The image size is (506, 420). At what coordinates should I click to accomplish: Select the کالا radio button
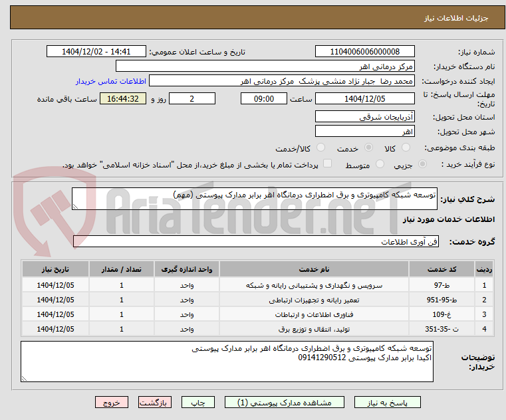(406, 148)
